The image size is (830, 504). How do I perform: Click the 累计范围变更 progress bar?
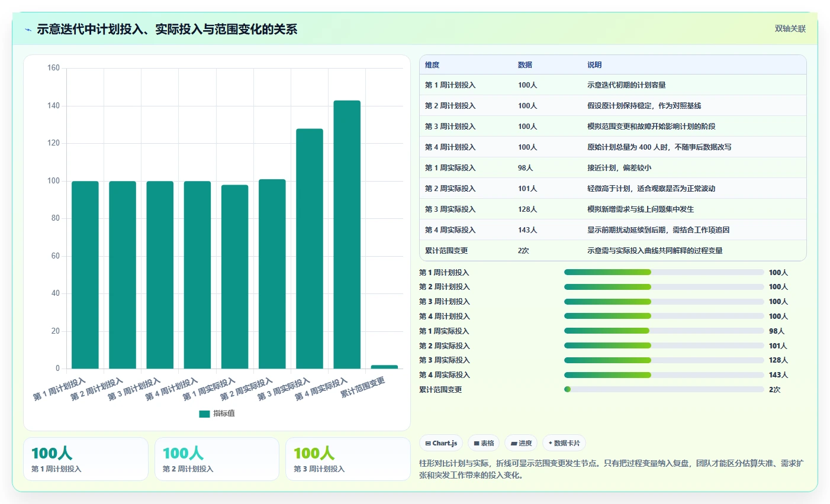[664, 389]
